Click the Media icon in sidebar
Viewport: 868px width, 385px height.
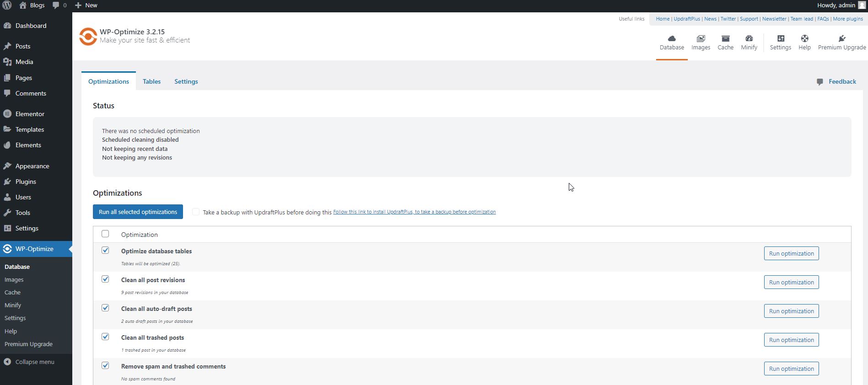coord(7,62)
